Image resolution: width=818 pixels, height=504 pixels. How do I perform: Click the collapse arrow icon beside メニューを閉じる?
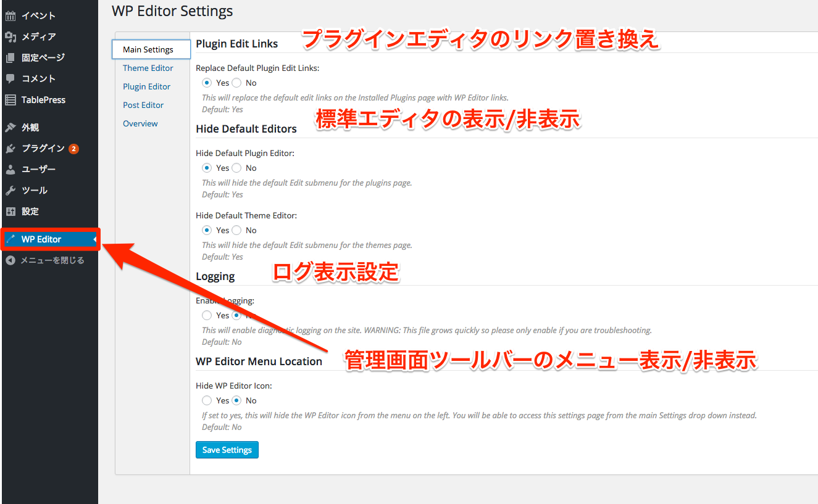[x=10, y=260]
